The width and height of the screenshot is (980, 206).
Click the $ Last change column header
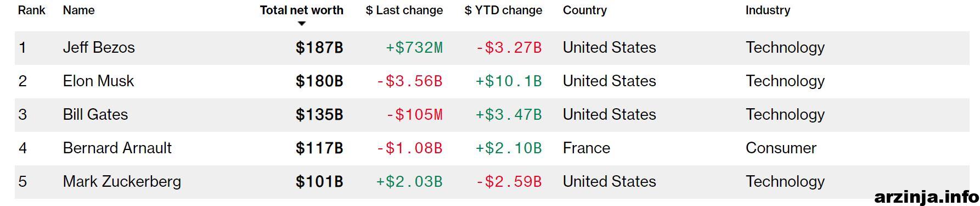404,10
